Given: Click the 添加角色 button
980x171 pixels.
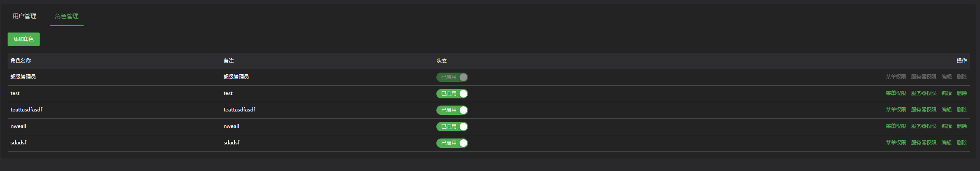Looking at the screenshot, I should pos(24,39).
